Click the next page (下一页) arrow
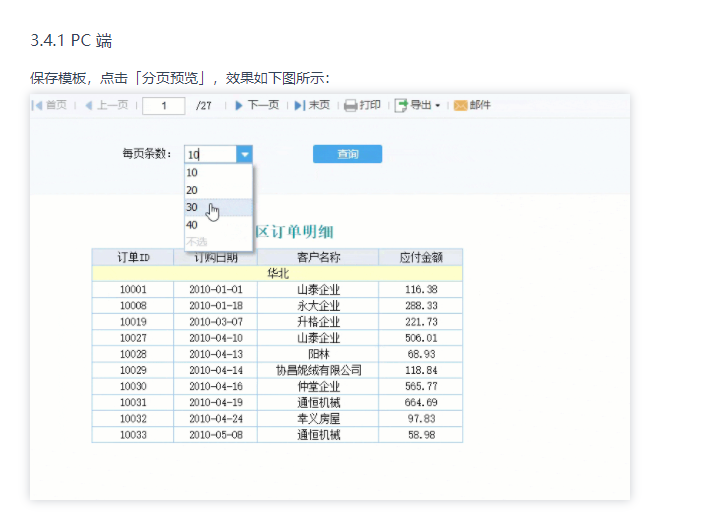 [239, 105]
